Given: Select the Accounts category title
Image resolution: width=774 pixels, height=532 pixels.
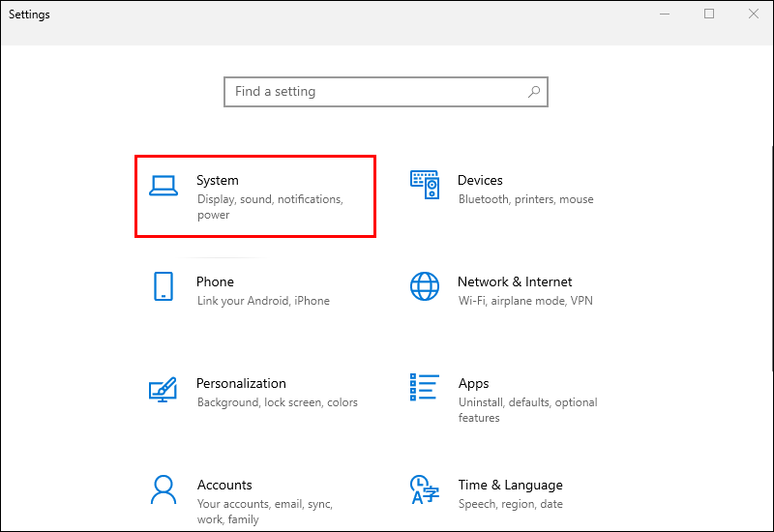Looking at the screenshot, I should pos(224,485).
